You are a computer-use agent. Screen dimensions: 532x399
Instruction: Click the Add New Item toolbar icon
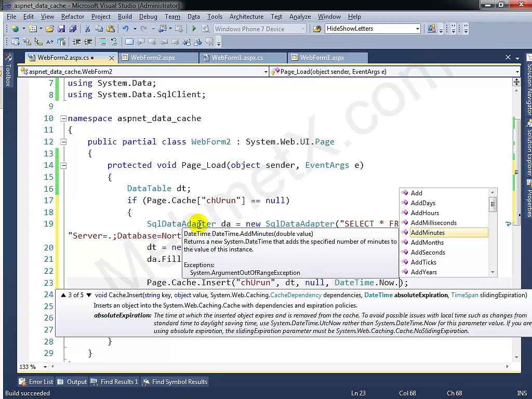(x=33, y=29)
